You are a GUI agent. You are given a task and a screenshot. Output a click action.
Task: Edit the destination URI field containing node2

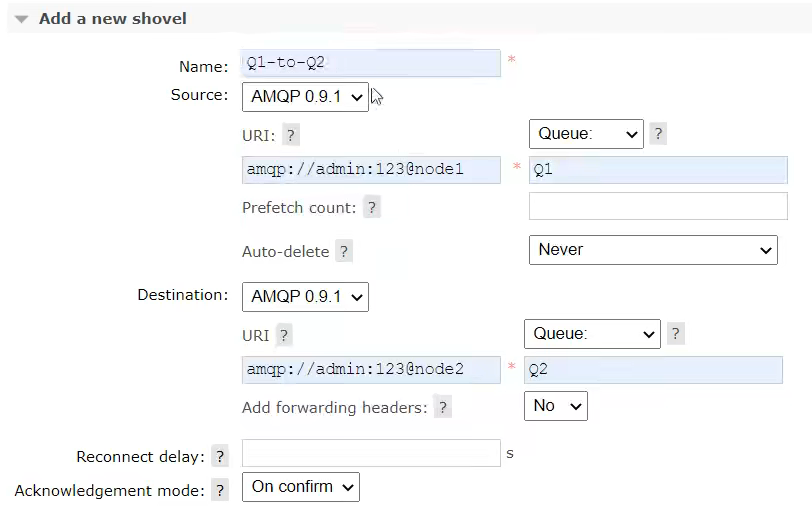371,370
